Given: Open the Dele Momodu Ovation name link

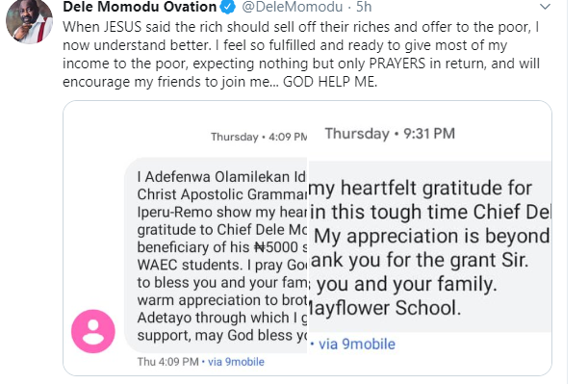Looking at the screenshot, I should point(140,7).
